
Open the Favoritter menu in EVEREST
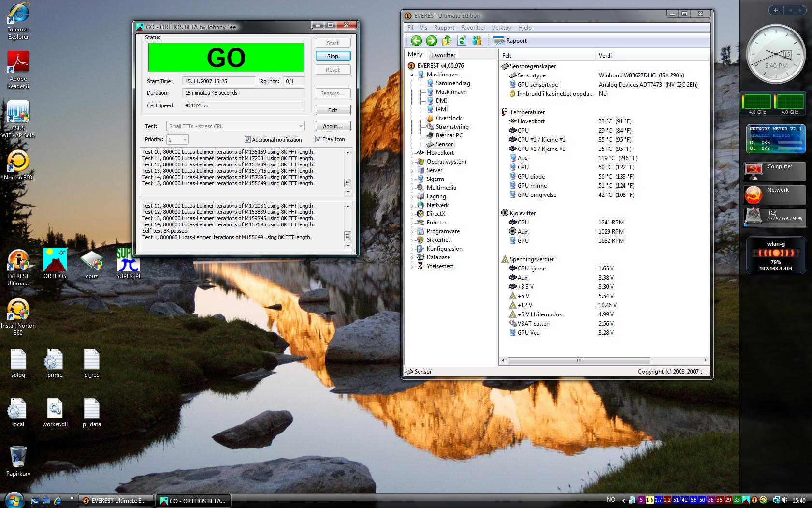473,28
